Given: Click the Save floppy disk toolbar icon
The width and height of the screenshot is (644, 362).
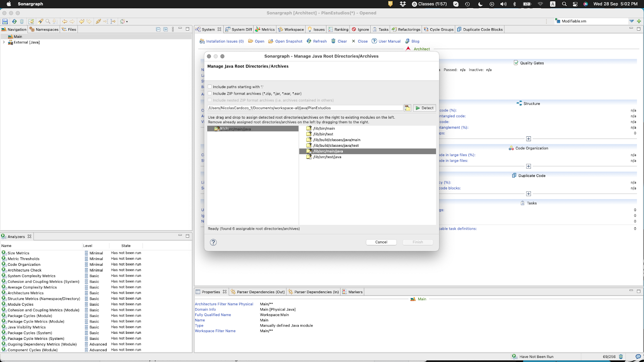Looking at the screenshot, I should click(x=5, y=21).
